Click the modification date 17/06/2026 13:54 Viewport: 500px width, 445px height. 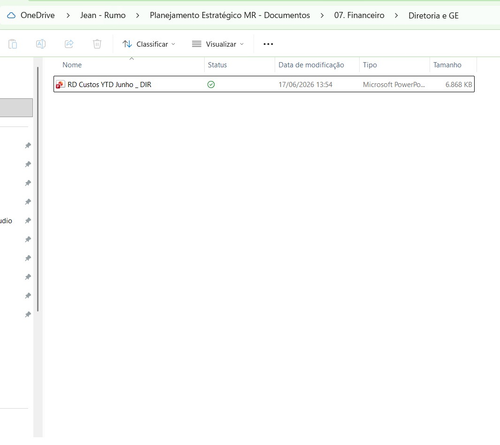pos(306,85)
